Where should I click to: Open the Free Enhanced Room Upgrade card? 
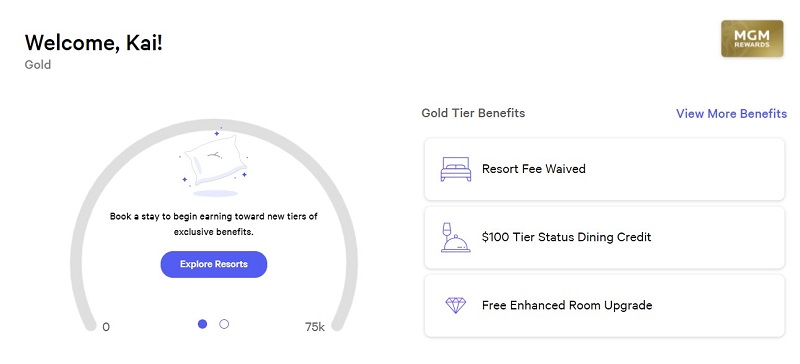pos(604,305)
